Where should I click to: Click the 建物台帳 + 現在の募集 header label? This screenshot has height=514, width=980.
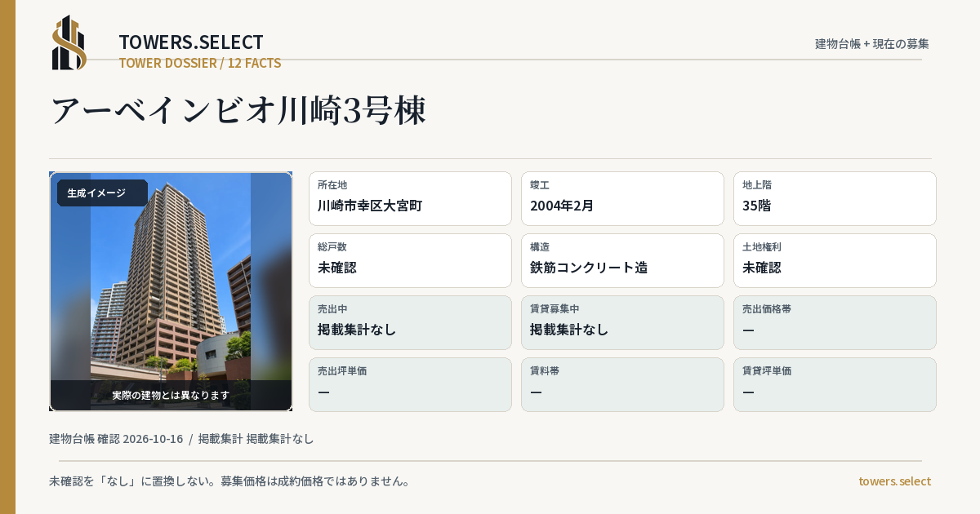point(872,44)
